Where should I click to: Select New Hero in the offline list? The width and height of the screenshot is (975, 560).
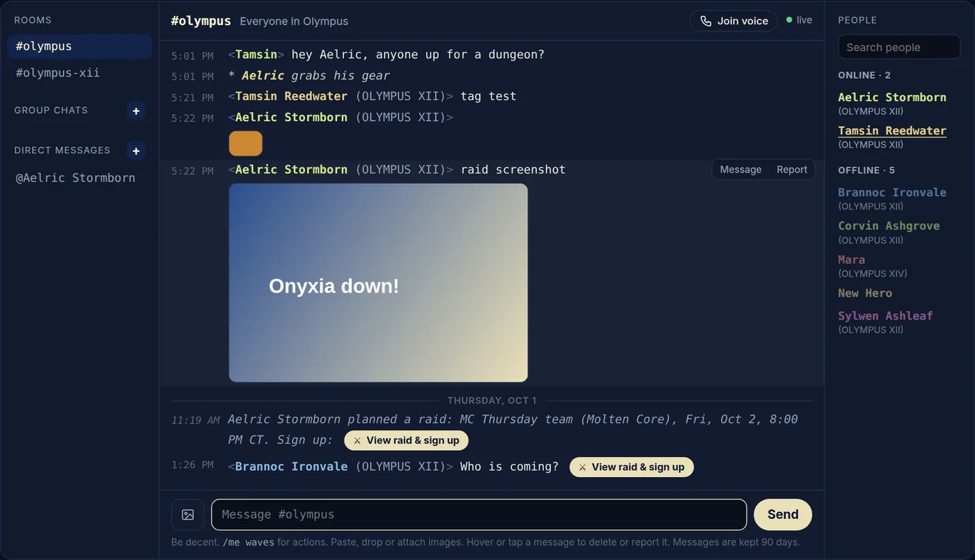point(865,293)
